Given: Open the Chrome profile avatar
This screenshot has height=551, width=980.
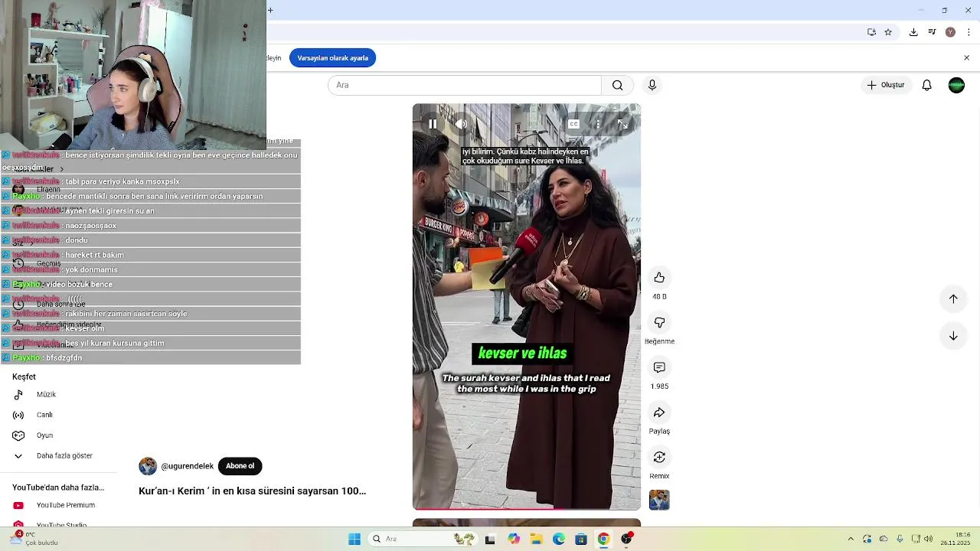Looking at the screenshot, I should (950, 32).
